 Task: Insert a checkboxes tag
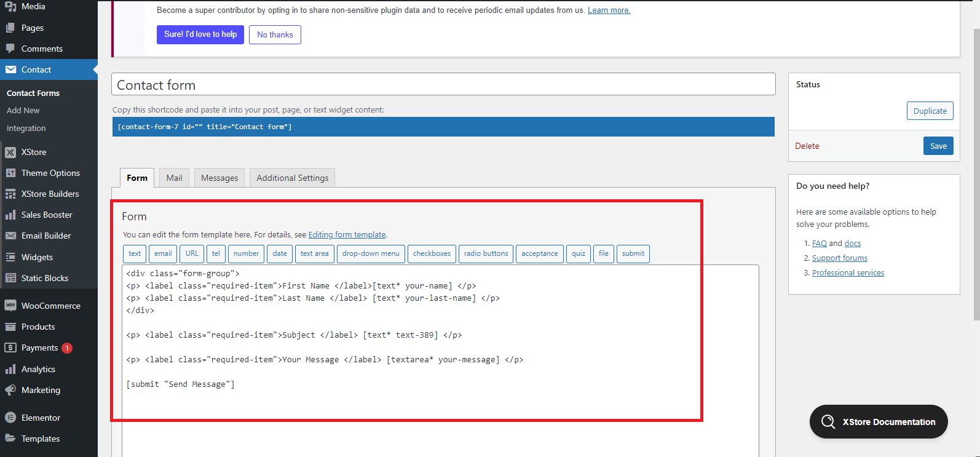[x=432, y=253]
